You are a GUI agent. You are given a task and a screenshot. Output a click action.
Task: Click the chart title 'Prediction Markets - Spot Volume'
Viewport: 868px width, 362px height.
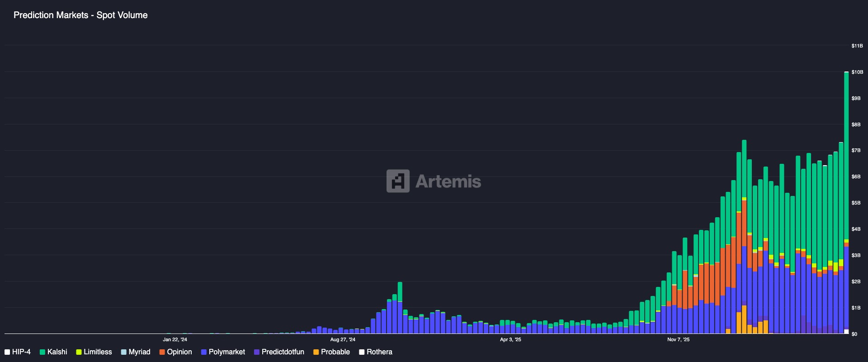click(x=80, y=15)
